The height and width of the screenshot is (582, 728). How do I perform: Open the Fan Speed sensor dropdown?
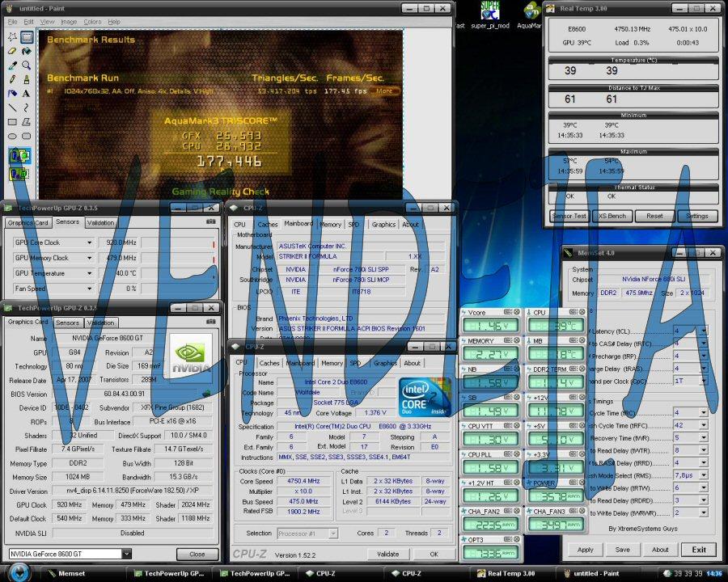click(89, 289)
